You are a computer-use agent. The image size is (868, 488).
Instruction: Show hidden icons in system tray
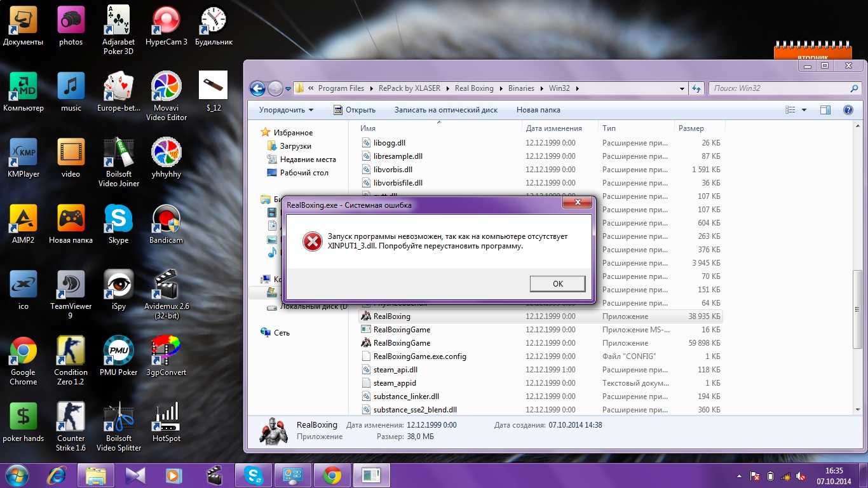coord(738,476)
